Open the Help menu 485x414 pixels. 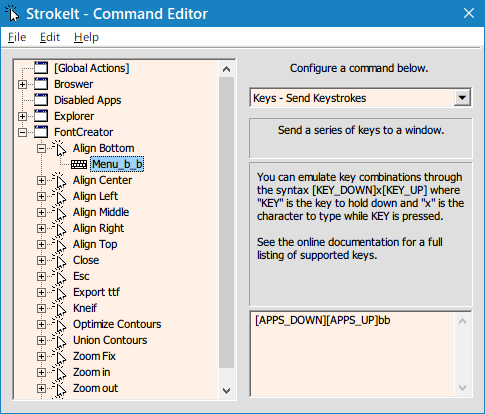(86, 37)
